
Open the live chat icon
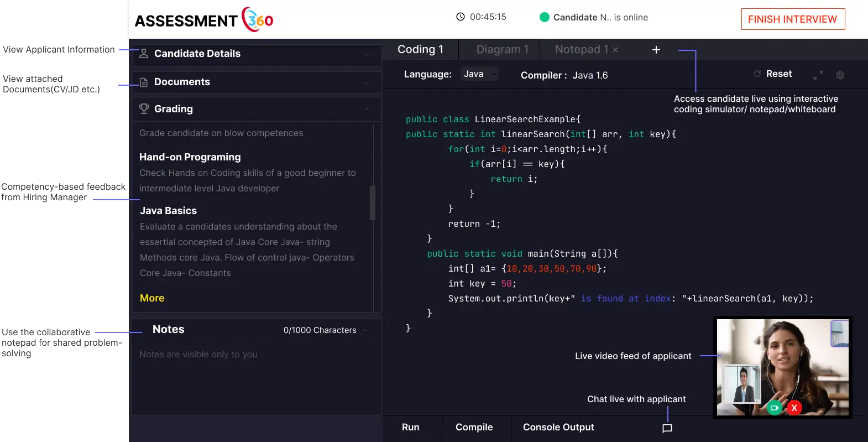[x=667, y=428]
